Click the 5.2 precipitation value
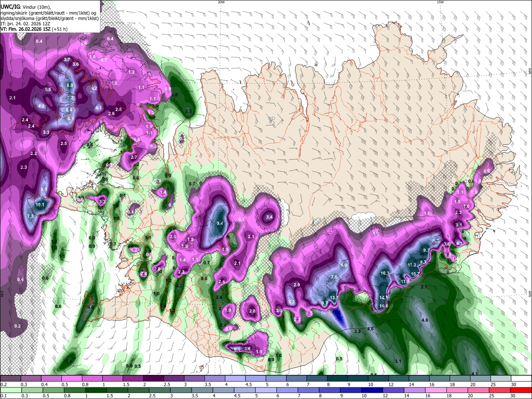The width and height of the screenshot is (532, 399). 292,302
